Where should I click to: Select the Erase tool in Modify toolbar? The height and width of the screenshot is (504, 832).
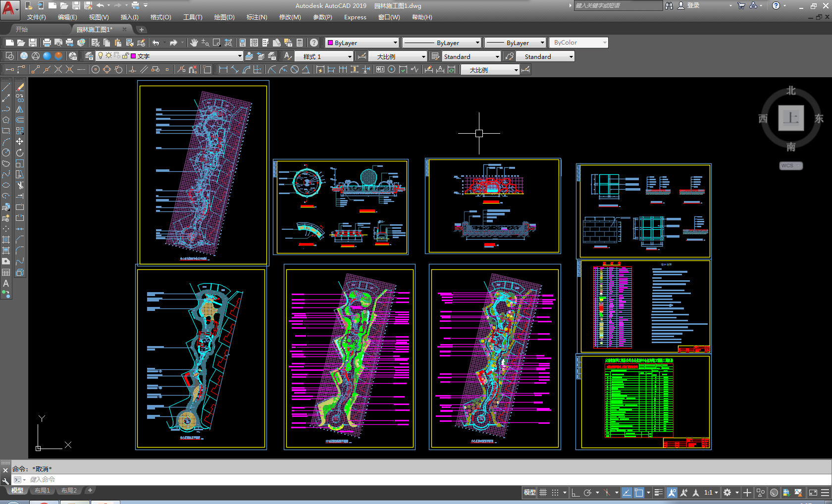click(20, 87)
